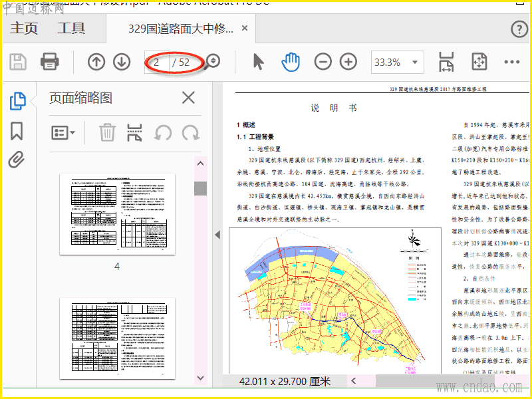Expand the thumbnail options menu

point(63,132)
